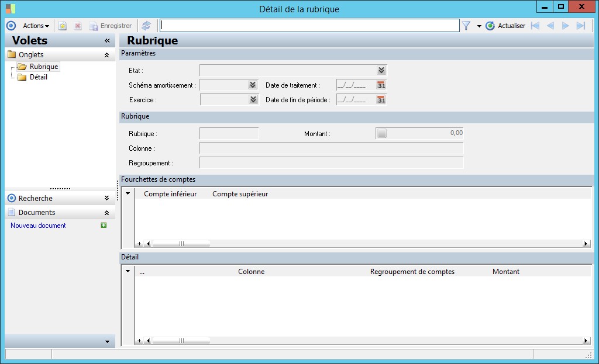Click the Détail grid scroll left arrow

point(148,341)
